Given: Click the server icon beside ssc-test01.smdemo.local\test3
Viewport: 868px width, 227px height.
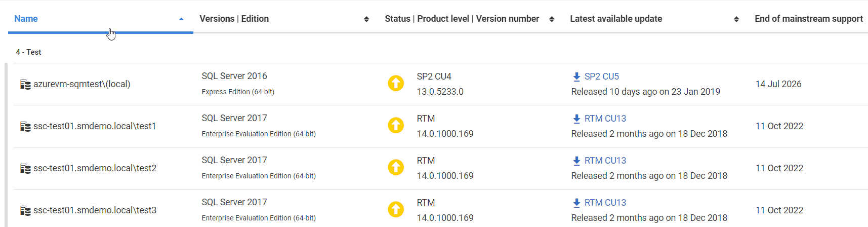Looking at the screenshot, I should pyautogui.click(x=25, y=210).
